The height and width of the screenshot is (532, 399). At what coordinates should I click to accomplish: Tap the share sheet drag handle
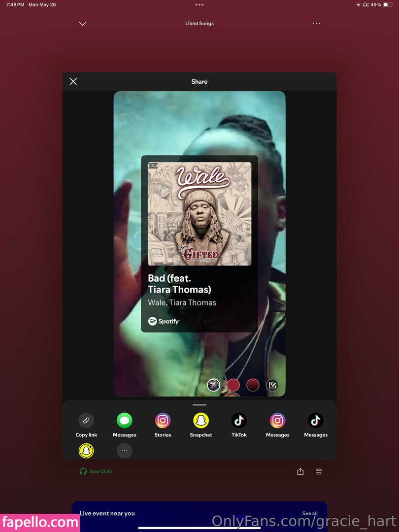point(199,405)
